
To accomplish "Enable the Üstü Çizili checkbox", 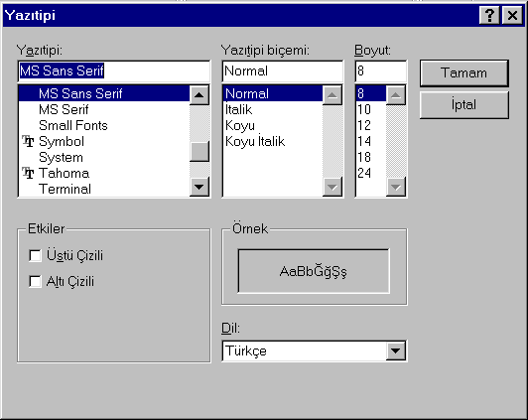I will [x=35, y=255].
